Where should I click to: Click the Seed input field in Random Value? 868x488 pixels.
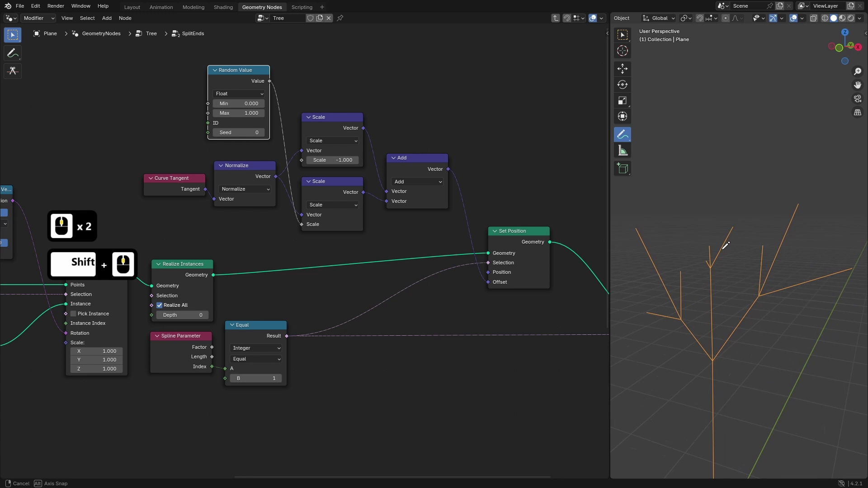(x=239, y=132)
